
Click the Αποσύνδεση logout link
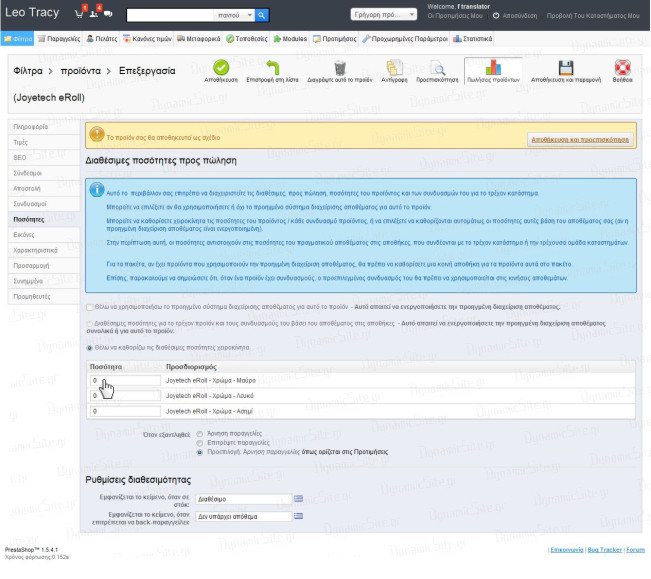point(520,16)
